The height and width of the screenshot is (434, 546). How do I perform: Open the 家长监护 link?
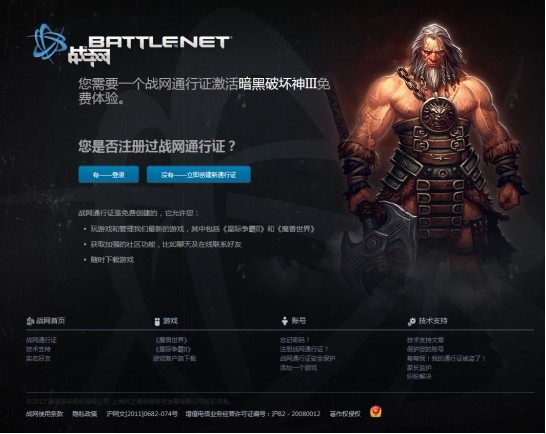(419, 367)
